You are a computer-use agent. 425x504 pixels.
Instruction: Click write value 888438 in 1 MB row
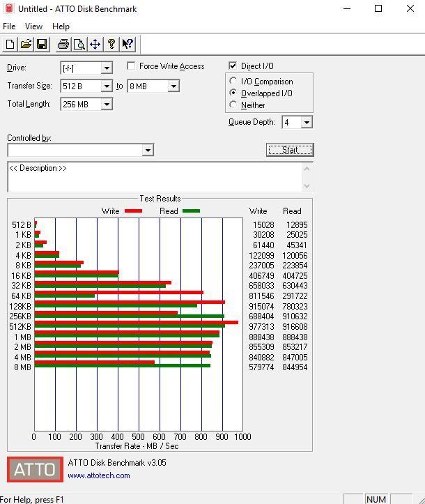coord(261,337)
